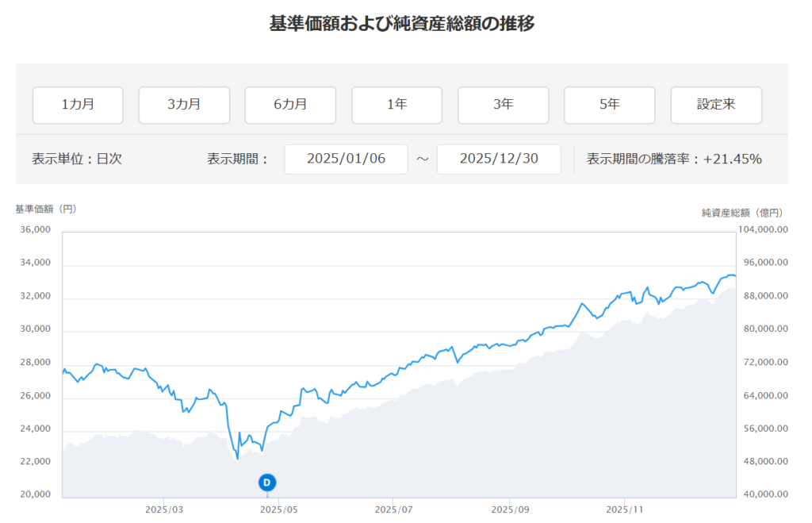Click the 104,000.00 right axis value
The height and width of the screenshot is (523, 812).
tap(763, 230)
